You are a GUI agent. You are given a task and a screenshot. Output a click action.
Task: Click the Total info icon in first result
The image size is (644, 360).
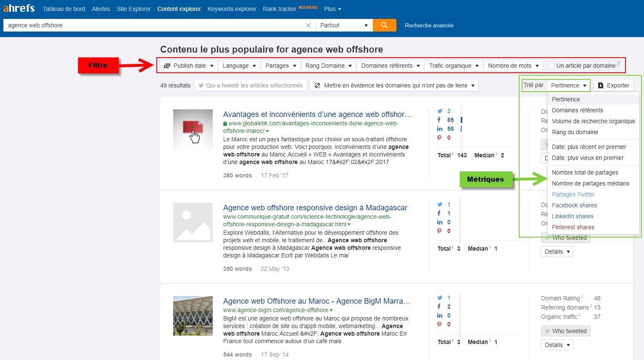[453, 154]
